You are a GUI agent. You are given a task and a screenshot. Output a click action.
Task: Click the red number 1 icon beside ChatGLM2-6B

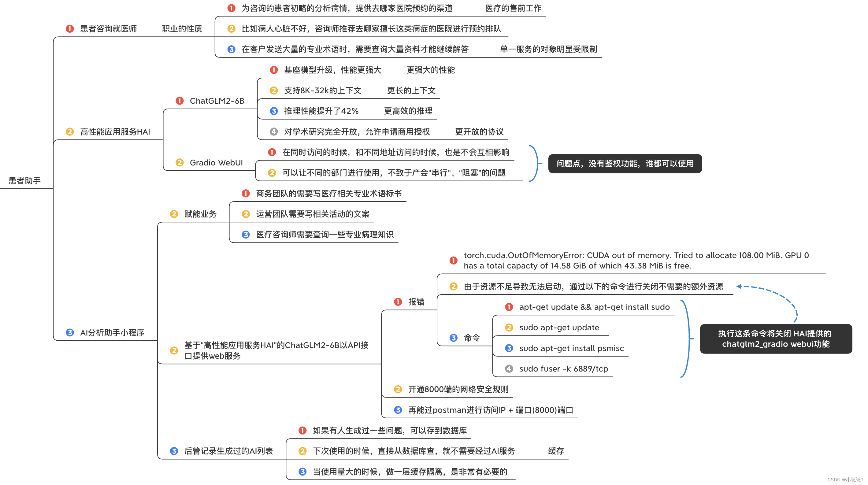[x=180, y=101]
